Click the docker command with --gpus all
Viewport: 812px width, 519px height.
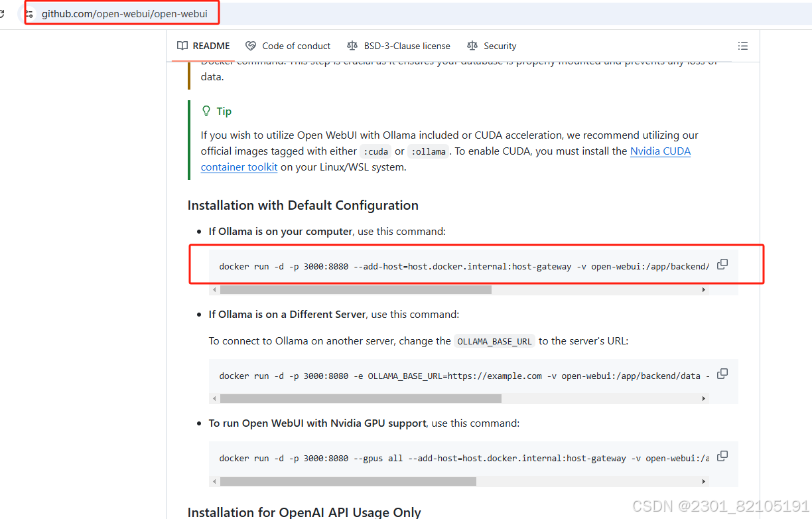[464, 458]
